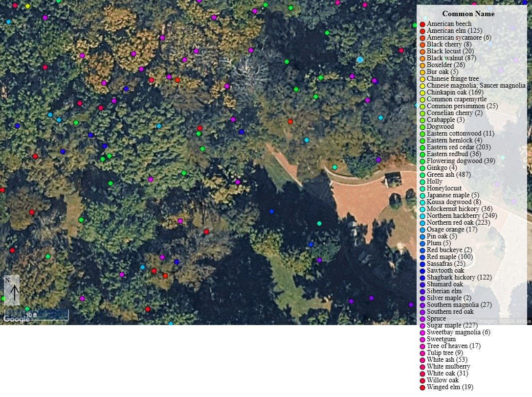The width and height of the screenshot is (532, 397).
Task: Select Winged elm (19) legend label
Action: click(x=450, y=387)
